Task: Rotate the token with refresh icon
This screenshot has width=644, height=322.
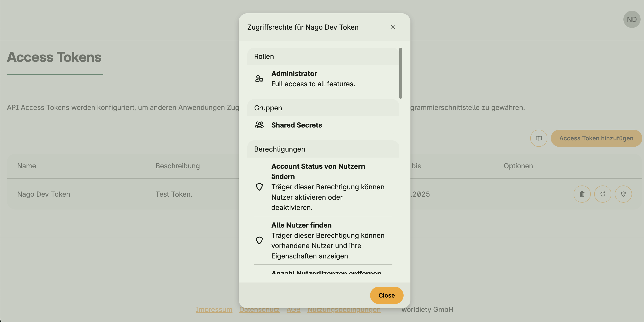Action: point(603,194)
